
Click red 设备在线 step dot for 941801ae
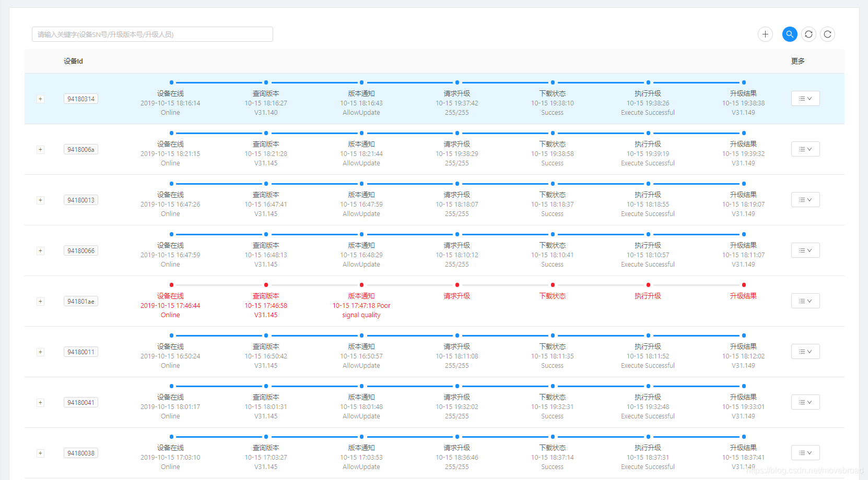[171, 285]
